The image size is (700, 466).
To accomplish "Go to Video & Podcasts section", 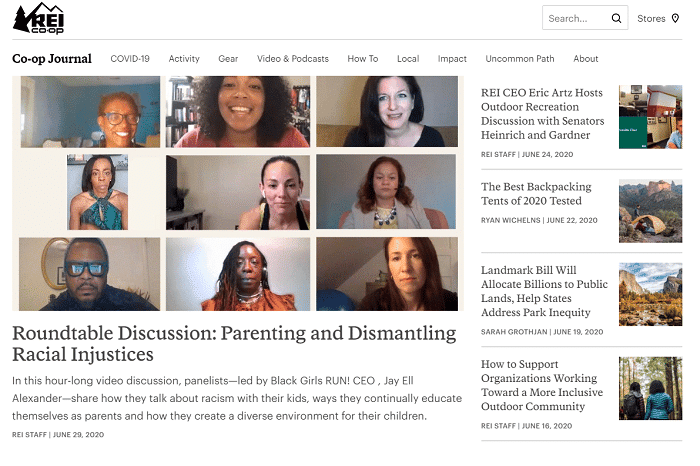I will tap(293, 58).
